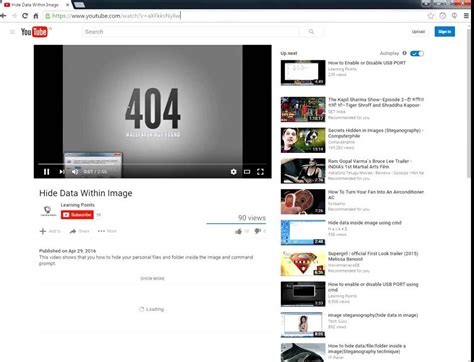Click the search magnifier button

(311, 32)
